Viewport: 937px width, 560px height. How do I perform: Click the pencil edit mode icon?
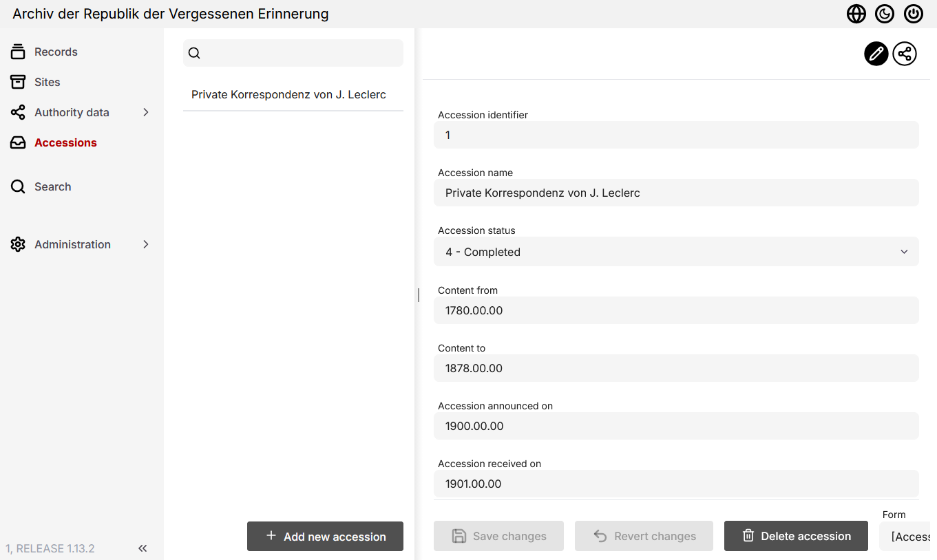pyautogui.click(x=876, y=54)
